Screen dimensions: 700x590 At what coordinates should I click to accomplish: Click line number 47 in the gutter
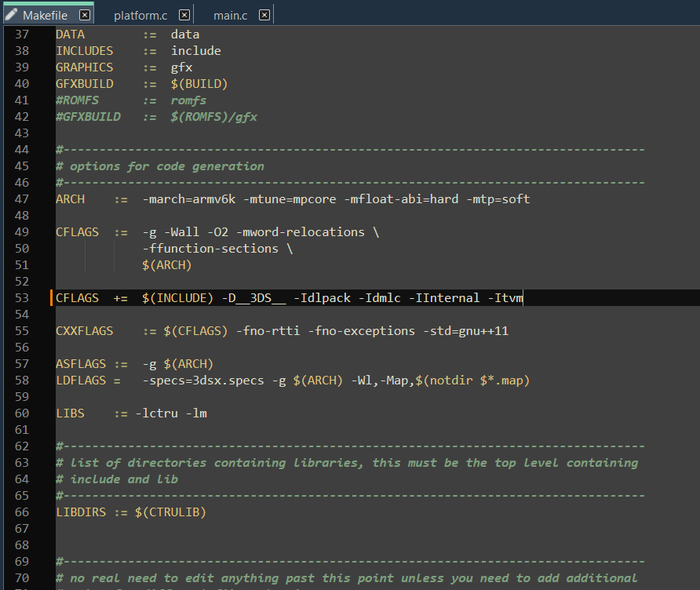[x=21, y=199]
